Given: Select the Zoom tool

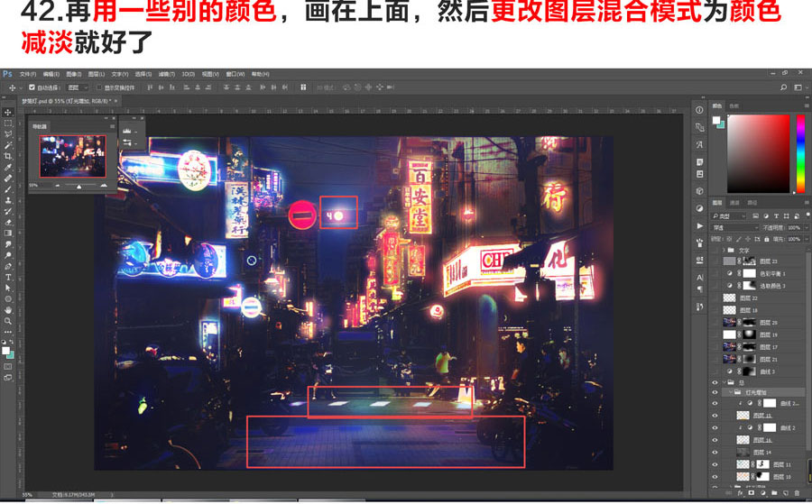Looking at the screenshot, I should (8, 321).
